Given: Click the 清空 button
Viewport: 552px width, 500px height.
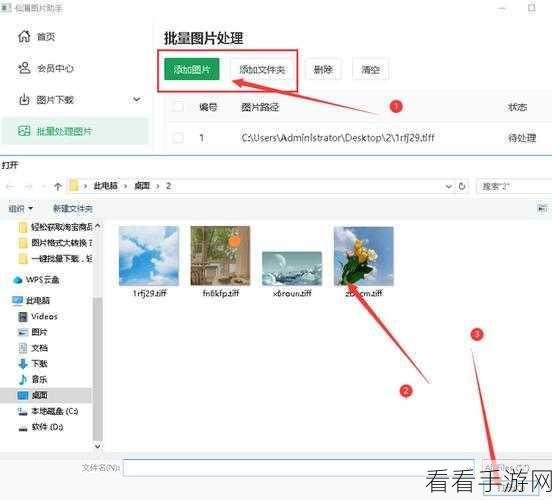Looking at the screenshot, I should point(371,69).
